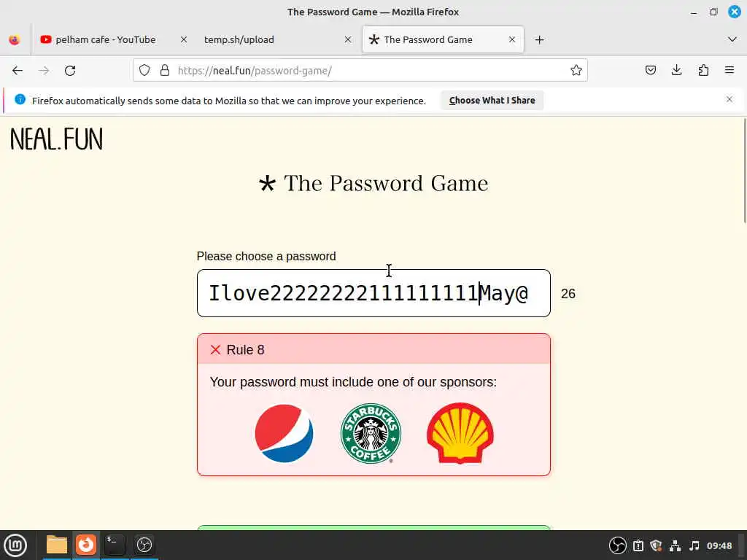Close The Password Game tab
The width and height of the screenshot is (747, 560).
point(512,40)
